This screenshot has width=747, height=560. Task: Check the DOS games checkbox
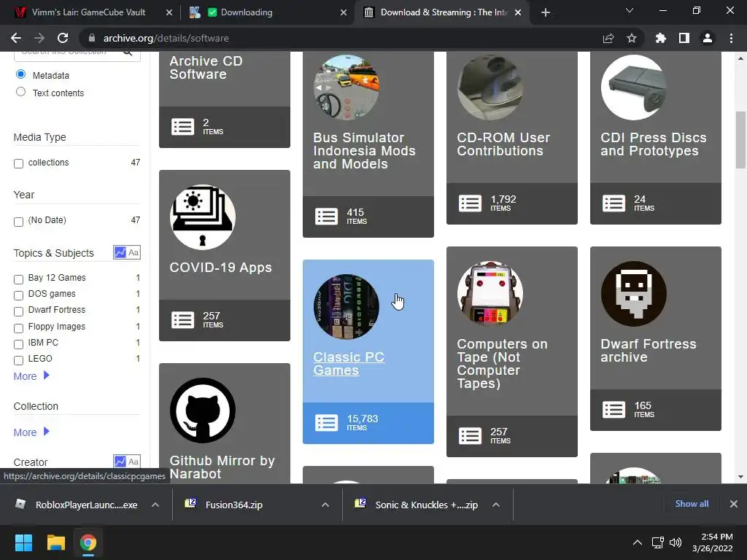tap(18, 296)
